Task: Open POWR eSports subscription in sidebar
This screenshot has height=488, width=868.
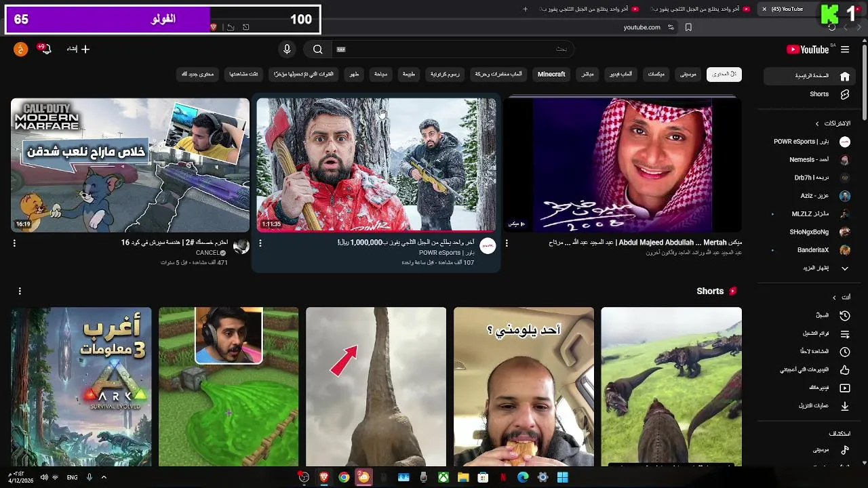Action: [810, 142]
